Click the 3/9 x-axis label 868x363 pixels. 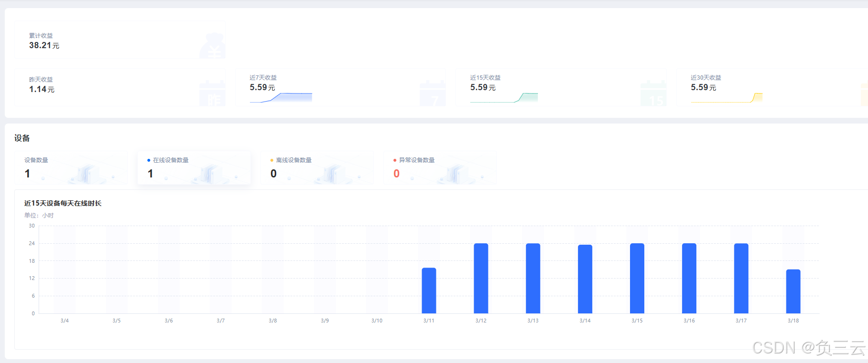click(x=325, y=321)
